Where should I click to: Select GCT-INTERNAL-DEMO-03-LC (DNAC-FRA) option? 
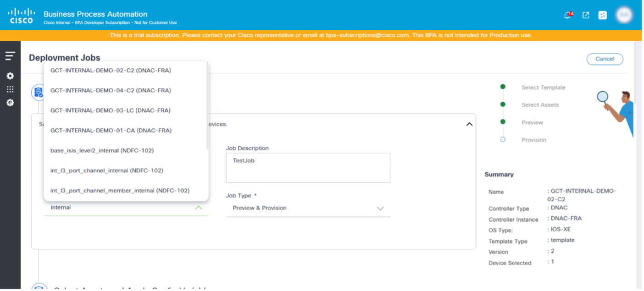tap(125, 110)
